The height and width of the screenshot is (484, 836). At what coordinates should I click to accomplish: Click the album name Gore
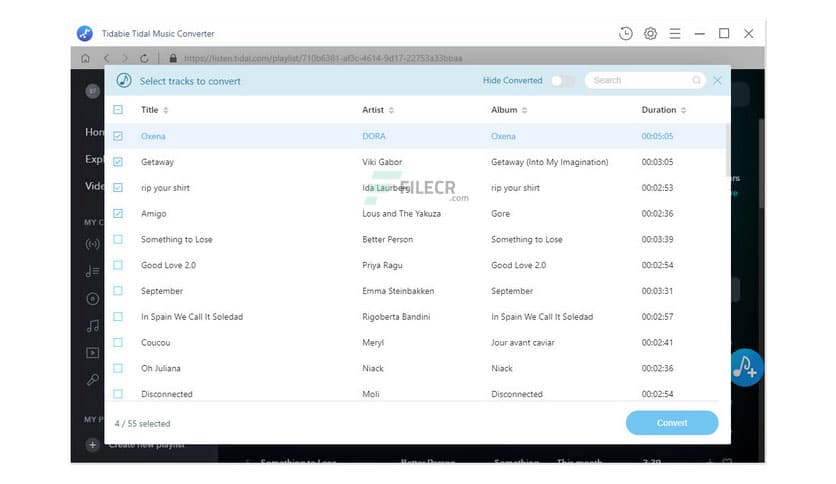(500, 213)
